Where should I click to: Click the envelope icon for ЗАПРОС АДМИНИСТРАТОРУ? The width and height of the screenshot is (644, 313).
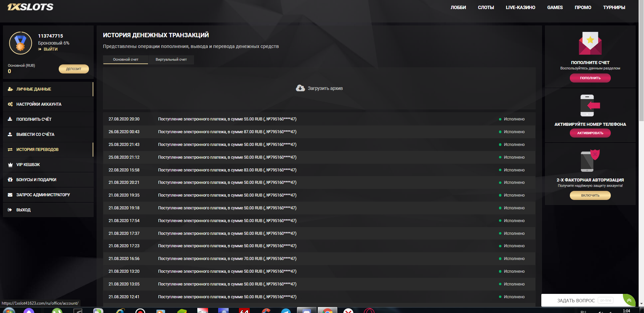coord(10,195)
